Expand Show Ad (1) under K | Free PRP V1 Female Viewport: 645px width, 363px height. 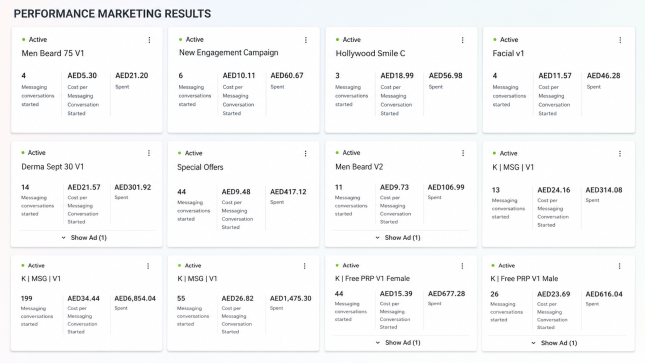pos(398,342)
